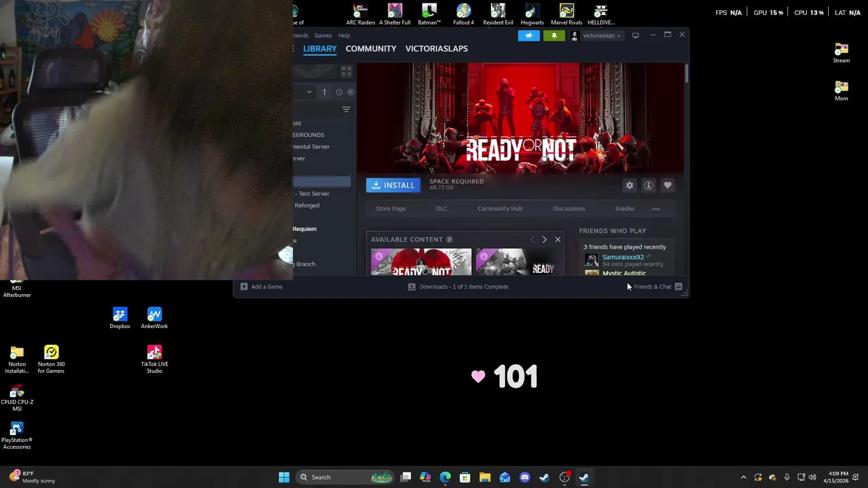
Task: Add Ready or Not to favorites heart
Action: tap(667, 185)
